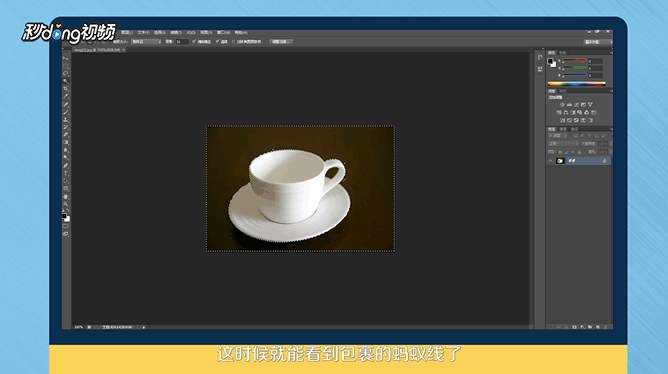668x374 pixels.
Task: Add an Invert adjustment
Action: point(562,120)
